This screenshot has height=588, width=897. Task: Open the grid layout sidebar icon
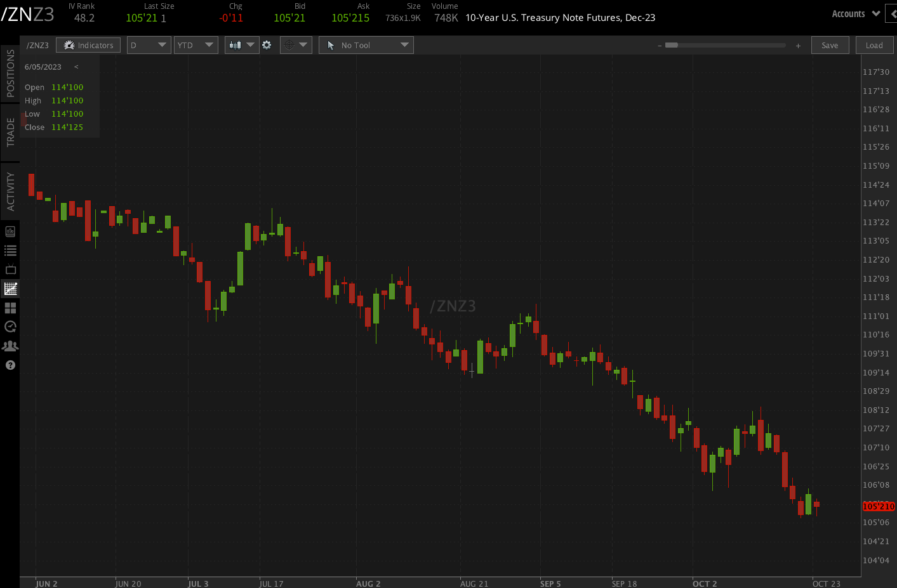[10, 308]
